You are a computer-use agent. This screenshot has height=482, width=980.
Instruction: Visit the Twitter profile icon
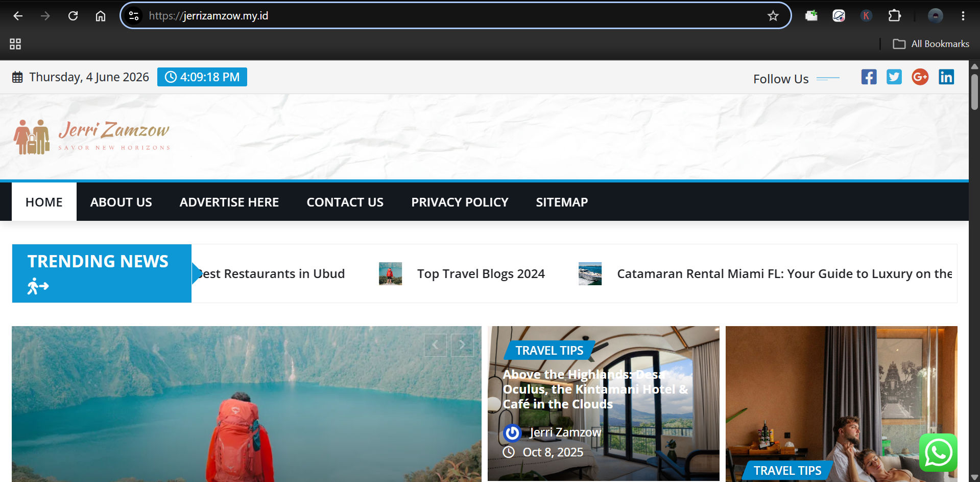pyautogui.click(x=894, y=77)
